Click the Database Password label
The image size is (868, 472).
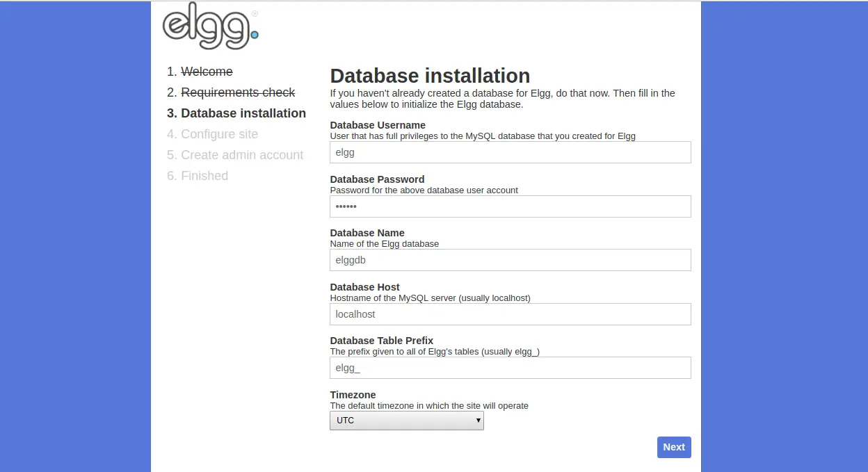(377, 179)
